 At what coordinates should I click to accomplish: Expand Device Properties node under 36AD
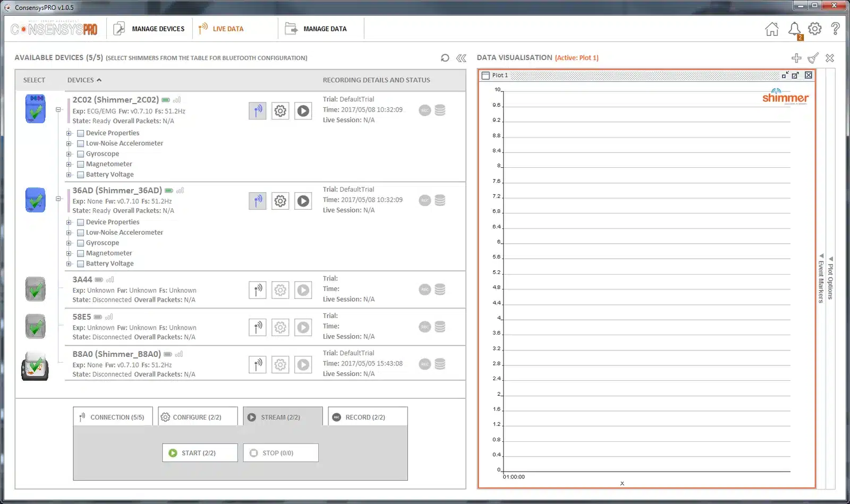(69, 223)
